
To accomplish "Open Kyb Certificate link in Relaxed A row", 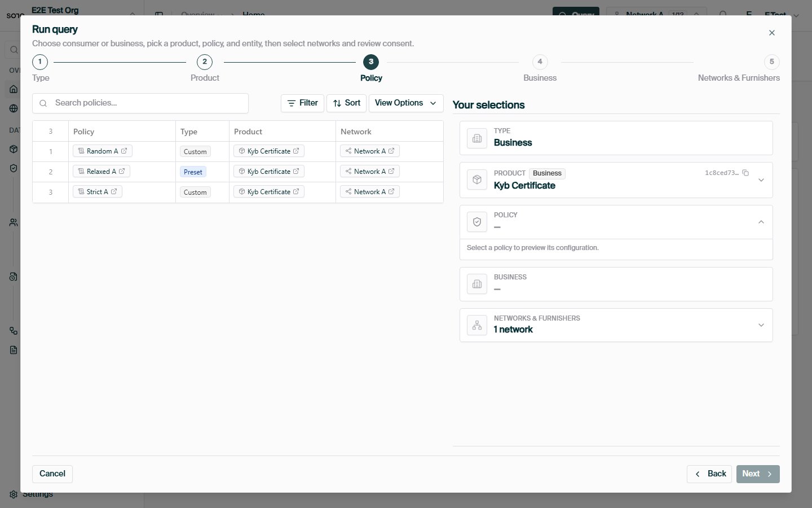I will (x=269, y=172).
